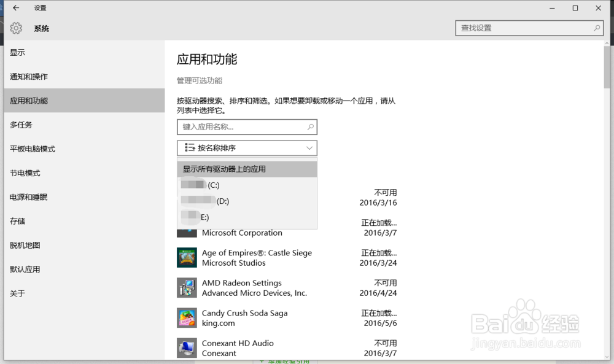Click the 管理可选功能 link

[x=200, y=80]
